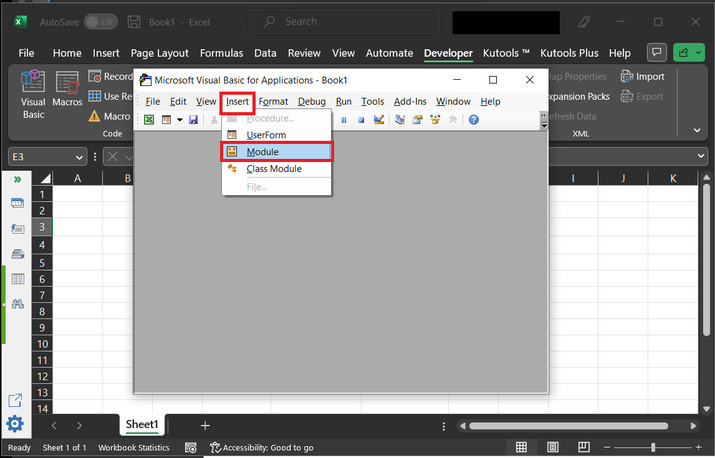Click Visual Basic button in Excel ribbon
Screen dimensions: 715x458
tap(33, 95)
